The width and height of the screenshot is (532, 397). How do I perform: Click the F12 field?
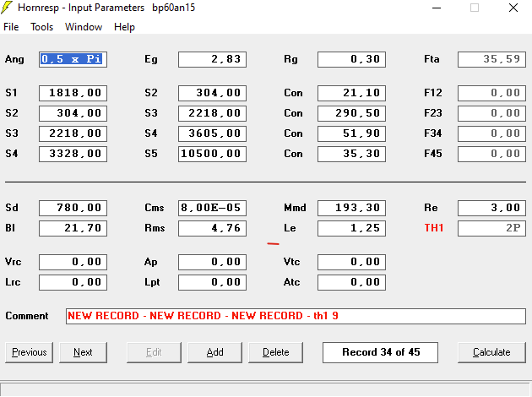click(x=491, y=93)
